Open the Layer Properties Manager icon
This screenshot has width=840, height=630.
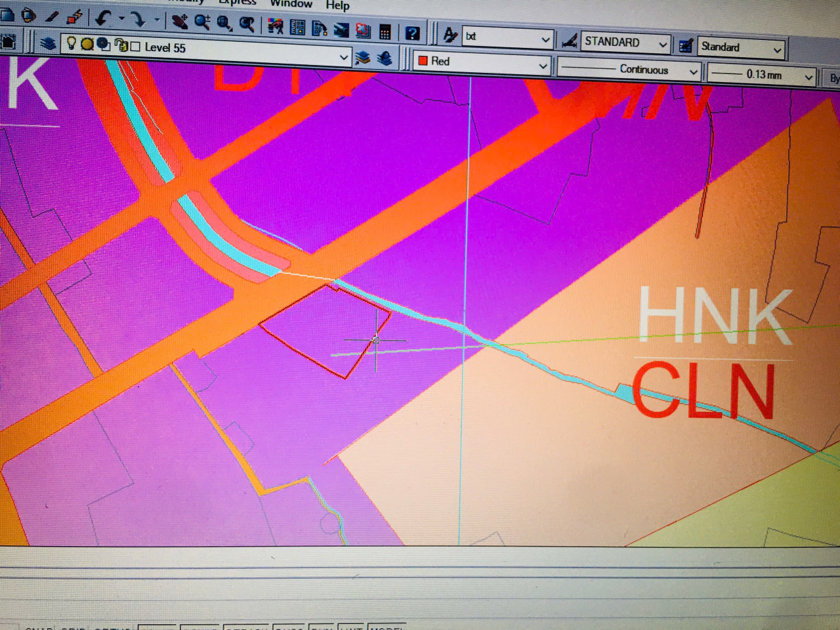pyautogui.click(x=47, y=43)
